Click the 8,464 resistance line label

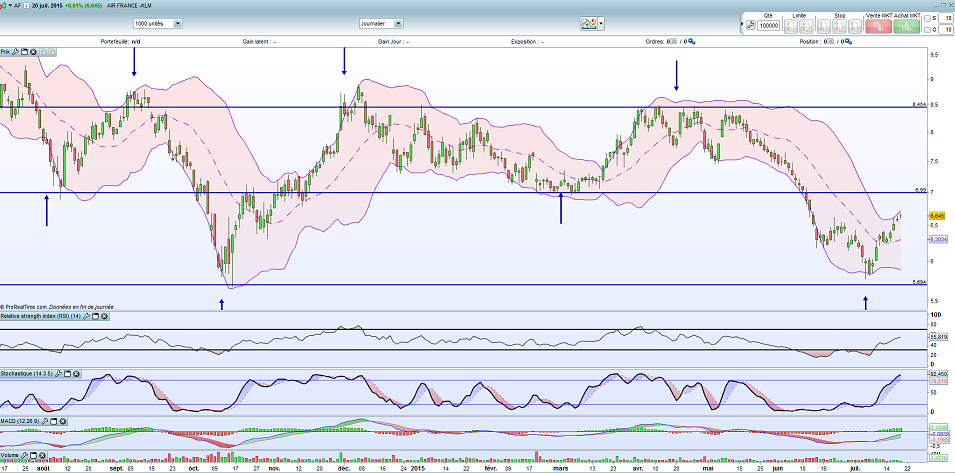pos(919,105)
